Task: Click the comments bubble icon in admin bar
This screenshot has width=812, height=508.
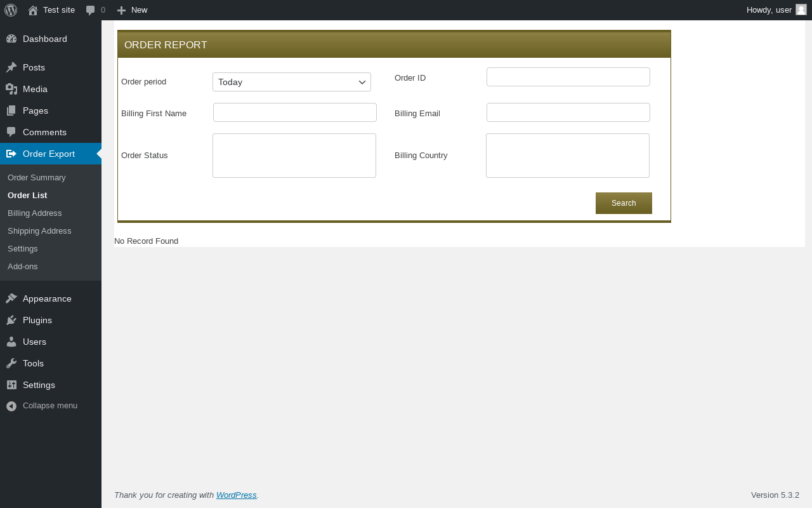Action: click(x=91, y=10)
